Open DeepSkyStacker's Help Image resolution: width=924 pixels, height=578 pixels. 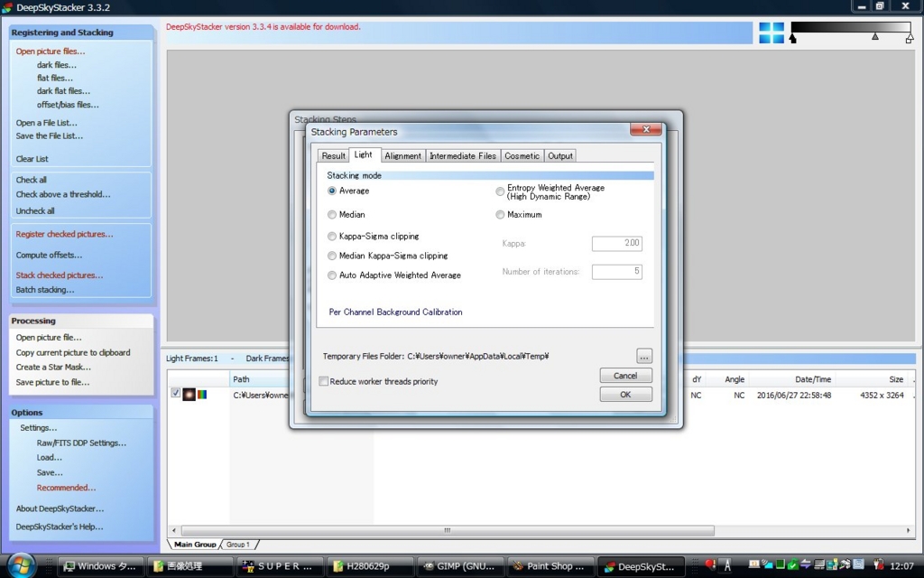click(x=59, y=527)
